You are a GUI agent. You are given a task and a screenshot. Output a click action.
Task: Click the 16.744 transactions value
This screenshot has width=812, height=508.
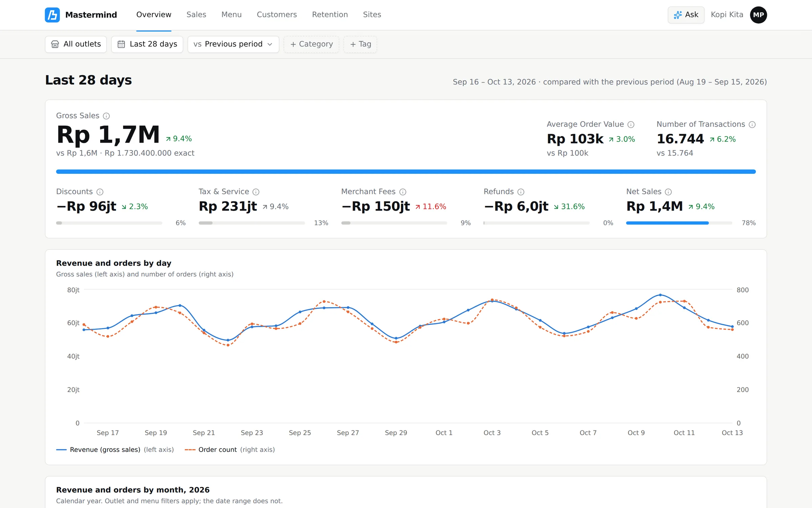pos(680,139)
